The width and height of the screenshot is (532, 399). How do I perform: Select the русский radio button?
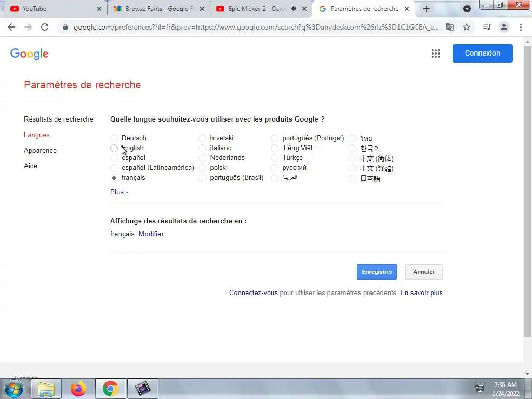(274, 168)
